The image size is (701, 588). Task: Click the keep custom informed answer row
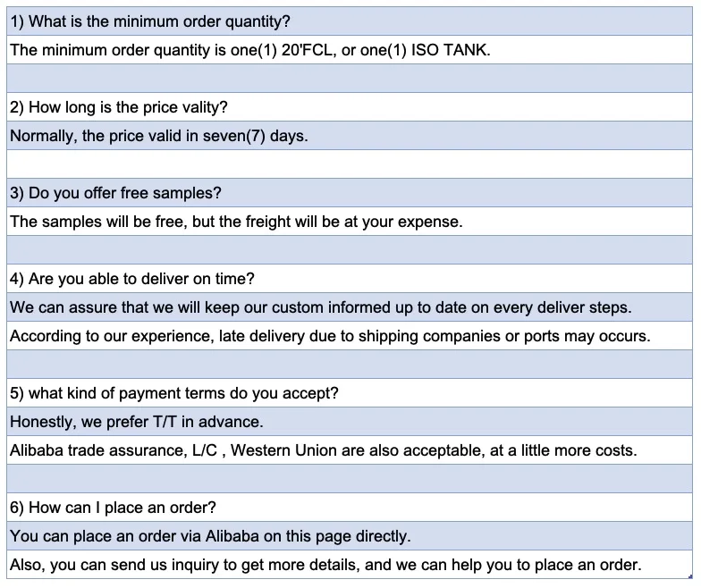(x=350, y=307)
